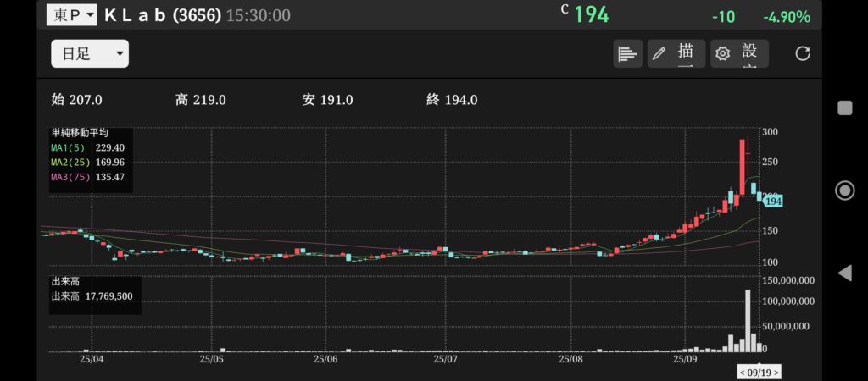Open chart settings via gear icon
Image resolution: width=868 pixels, height=381 pixels.
point(722,54)
